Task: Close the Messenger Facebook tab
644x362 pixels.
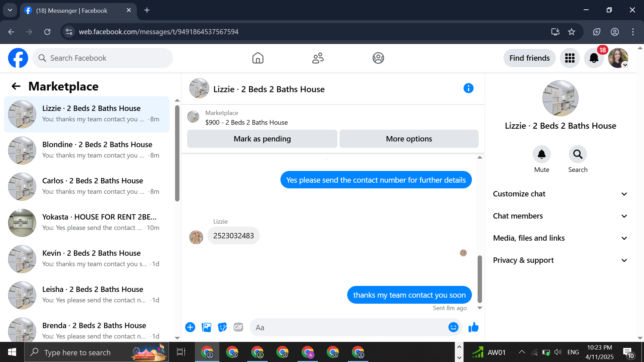Action: 129,10
